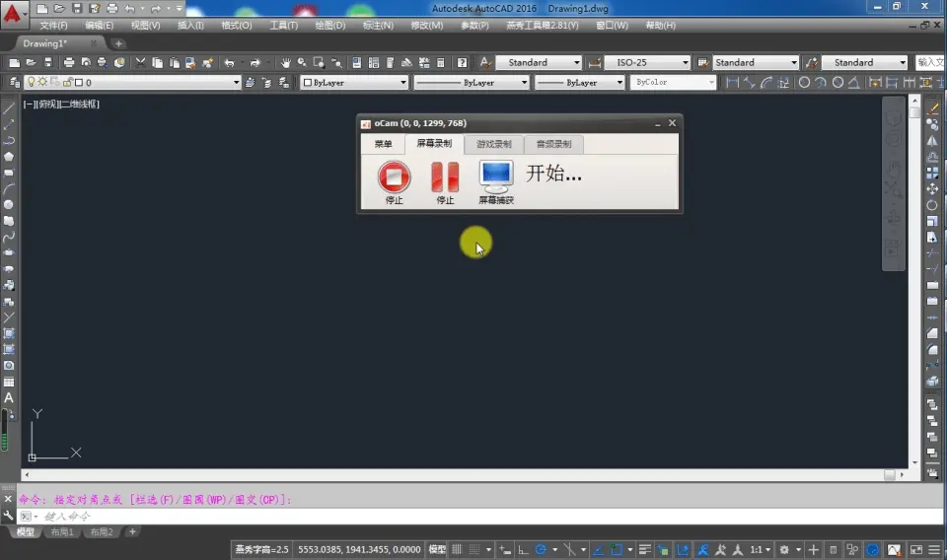Image resolution: width=947 pixels, height=560 pixels.
Task: Toggle hardware acceleration blue circle icon
Action: tap(873, 550)
